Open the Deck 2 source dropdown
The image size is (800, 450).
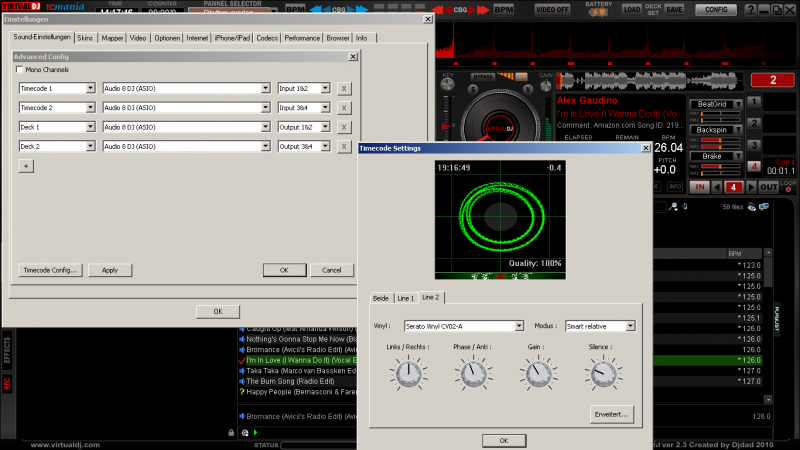click(x=90, y=146)
